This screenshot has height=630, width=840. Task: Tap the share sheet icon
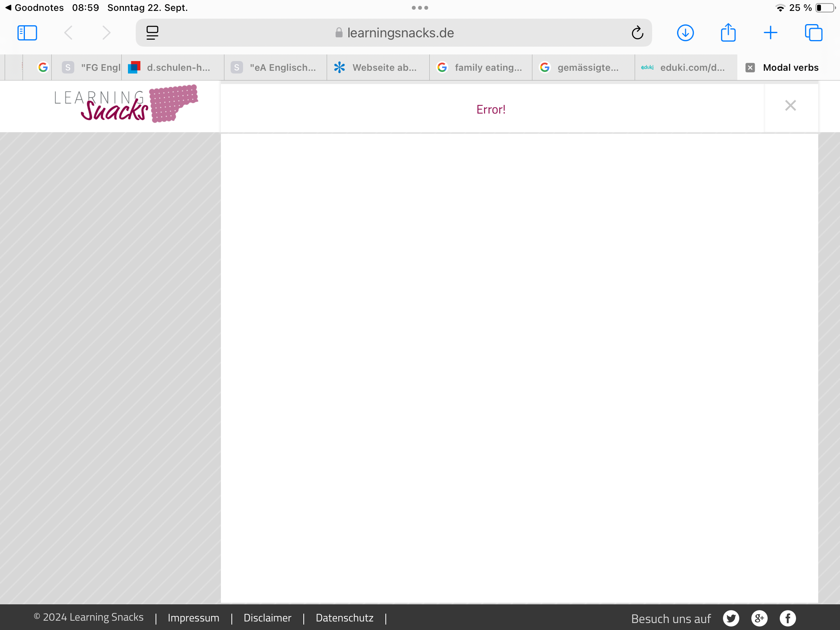728,33
